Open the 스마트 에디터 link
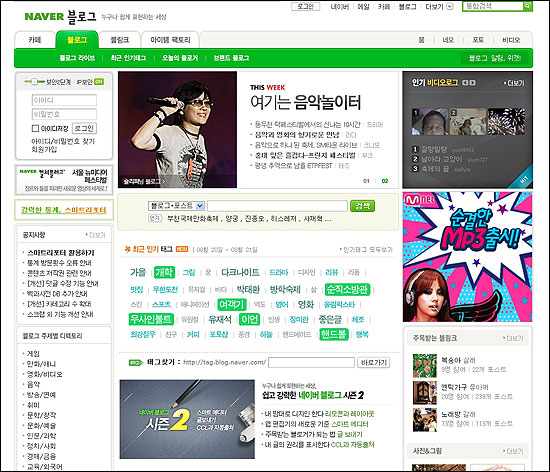Screen dimensions: 550x472 coord(349,424)
